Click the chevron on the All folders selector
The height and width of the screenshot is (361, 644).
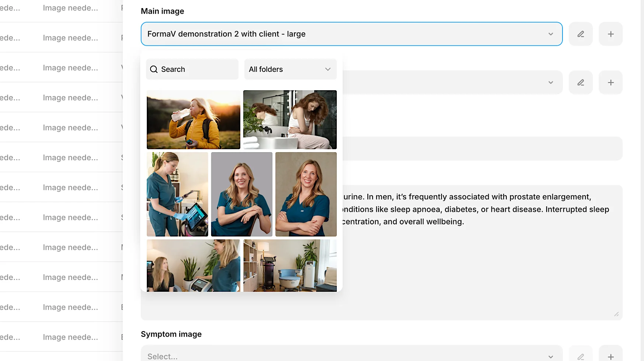[327, 69]
